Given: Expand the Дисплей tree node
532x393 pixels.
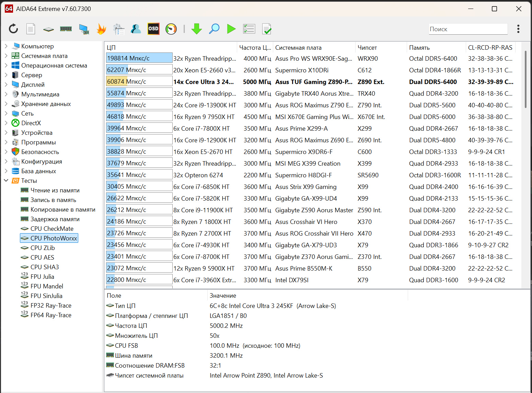Looking at the screenshot, I should [x=6, y=84].
